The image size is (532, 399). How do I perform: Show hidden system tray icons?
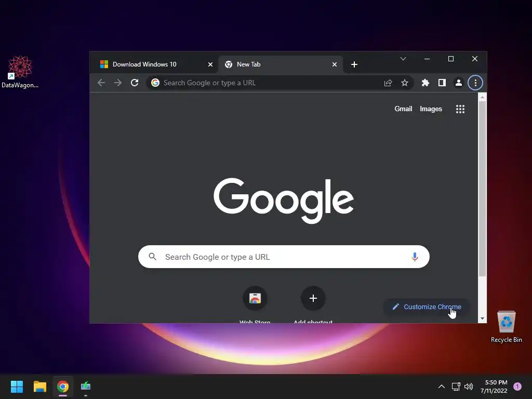[x=442, y=387]
